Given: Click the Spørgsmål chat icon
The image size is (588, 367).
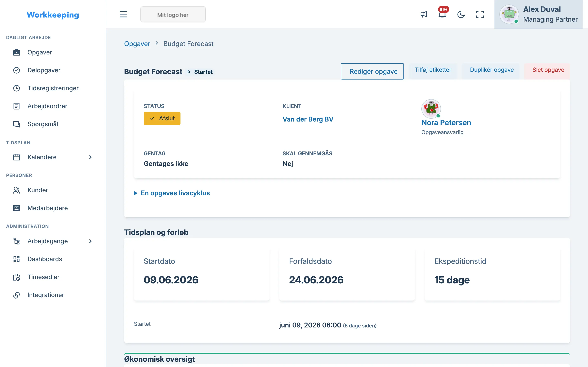Looking at the screenshot, I should [x=17, y=124].
